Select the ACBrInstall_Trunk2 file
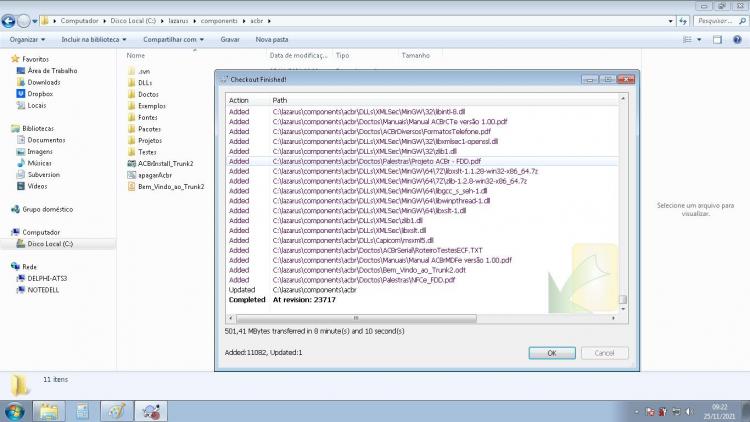The image size is (750, 422). (161, 164)
